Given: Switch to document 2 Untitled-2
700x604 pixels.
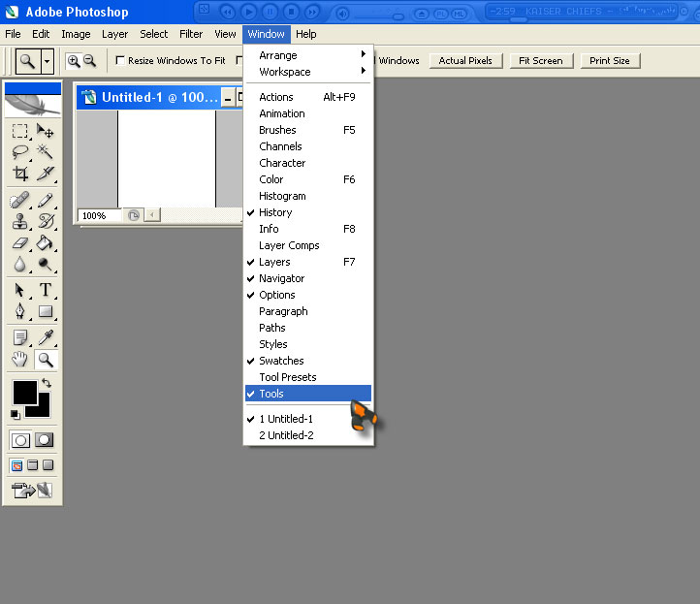Looking at the screenshot, I should pyautogui.click(x=308, y=435).
